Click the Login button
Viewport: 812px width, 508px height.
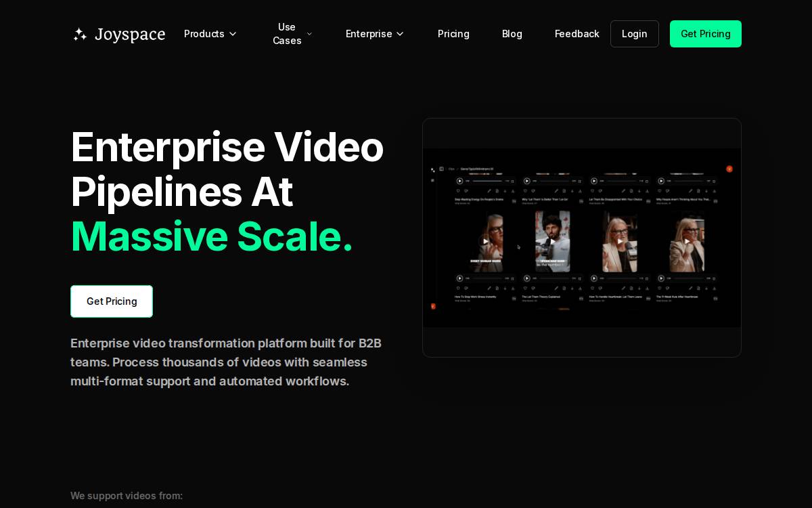(635, 34)
